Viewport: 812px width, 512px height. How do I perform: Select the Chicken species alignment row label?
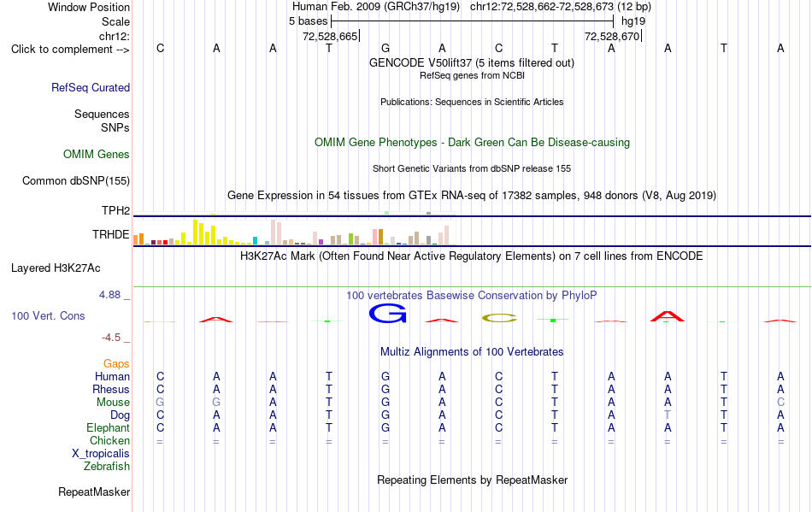tap(109, 440)
